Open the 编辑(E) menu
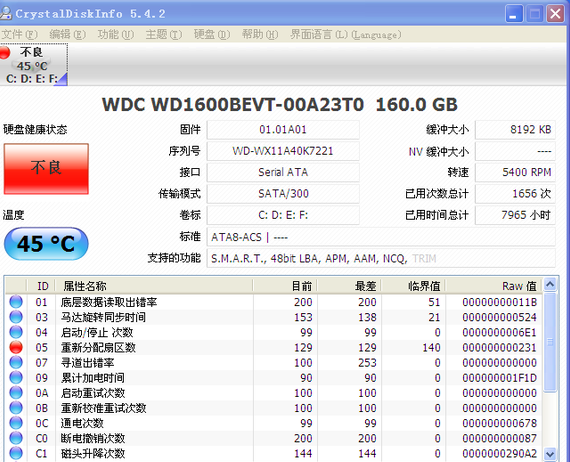The height and width of the screenshot is (462, 570). pos(68,35)
